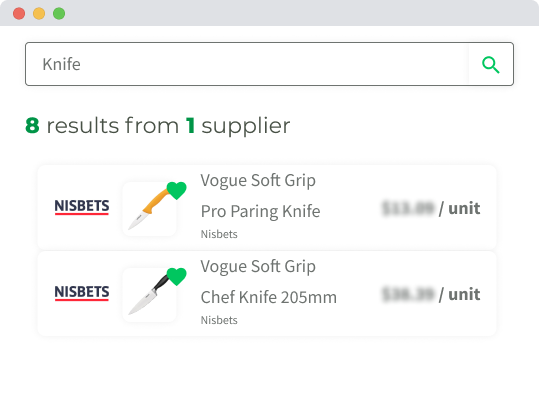The width and height of the screenshot is (539, 407).
Task: Open the black chef knife thumbnail
Action: click(150, 295)
